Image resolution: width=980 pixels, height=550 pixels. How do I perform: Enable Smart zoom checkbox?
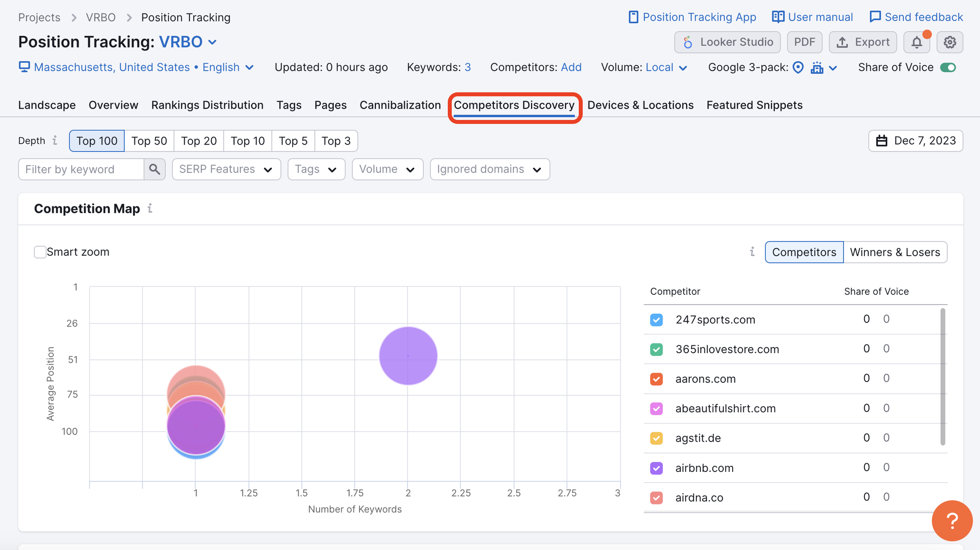(39, 252)
